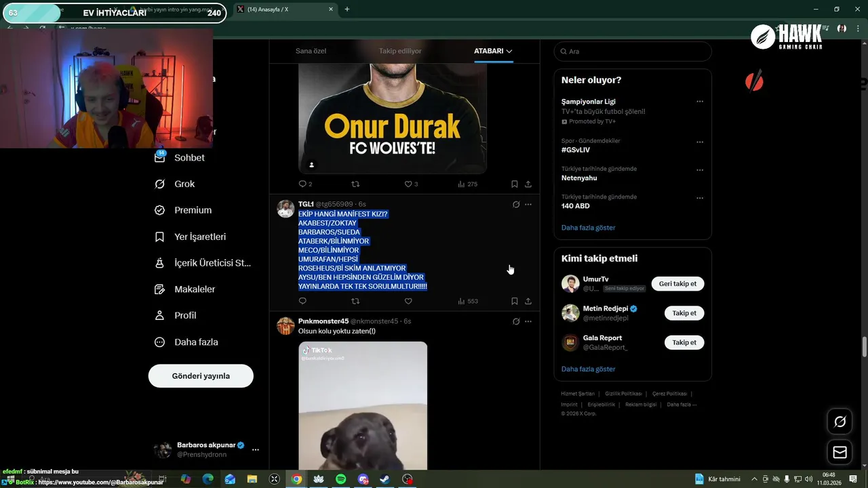Open the tagged-people icon on the Onur Durak image
Screen dimensions: 868x488
[312, 165]
